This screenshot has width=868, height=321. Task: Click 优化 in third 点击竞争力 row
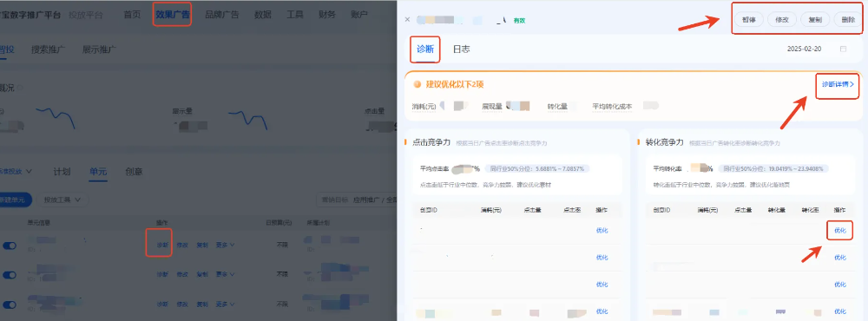pyautogui.click(x=602, y=285)
